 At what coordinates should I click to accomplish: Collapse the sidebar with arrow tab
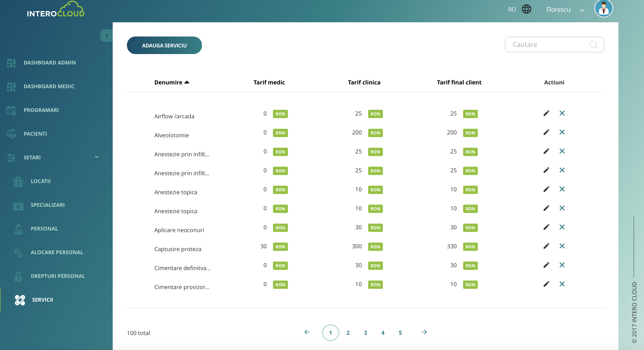(107, 35)
